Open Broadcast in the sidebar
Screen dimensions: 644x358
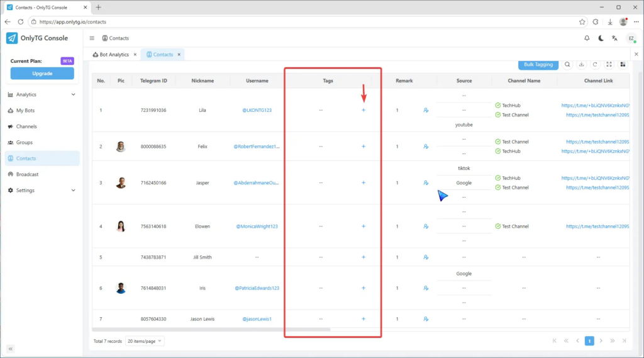27,174
